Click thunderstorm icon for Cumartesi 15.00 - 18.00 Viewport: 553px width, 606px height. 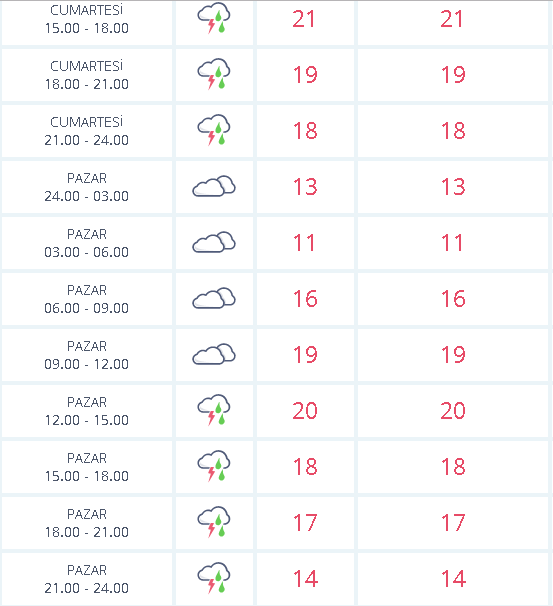click(x=214, y=18)
